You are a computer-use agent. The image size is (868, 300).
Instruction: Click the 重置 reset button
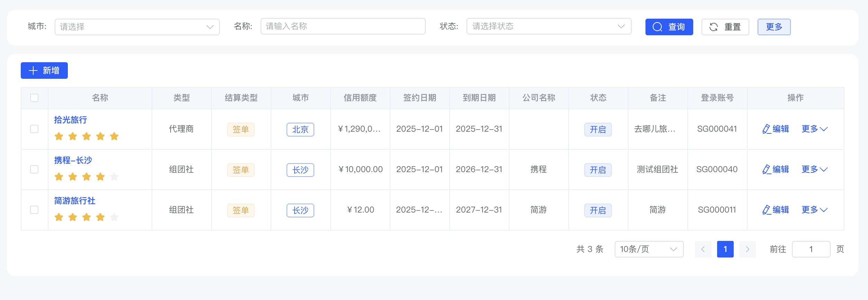[725, 27]
